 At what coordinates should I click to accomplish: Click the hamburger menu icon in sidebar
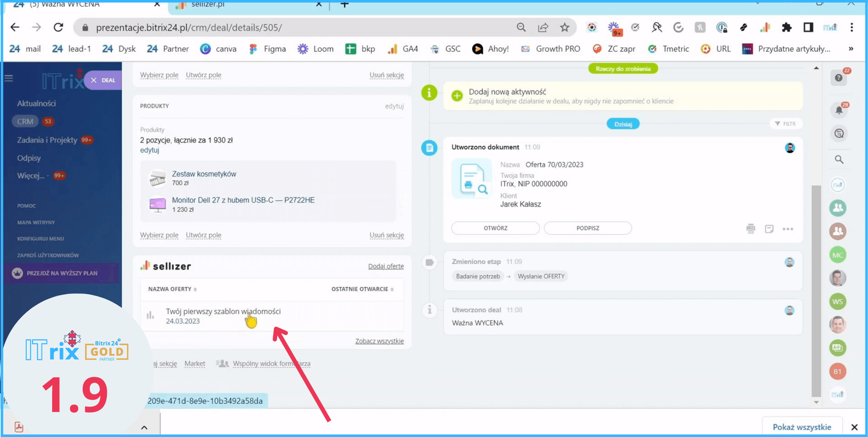[x=9, y=78]
